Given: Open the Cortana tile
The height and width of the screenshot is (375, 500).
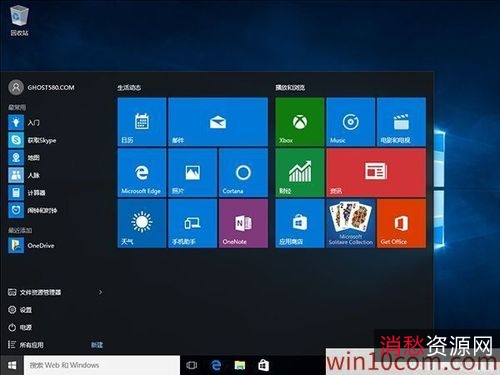Looking at the screenshot, I should click(x=243, y=173).
